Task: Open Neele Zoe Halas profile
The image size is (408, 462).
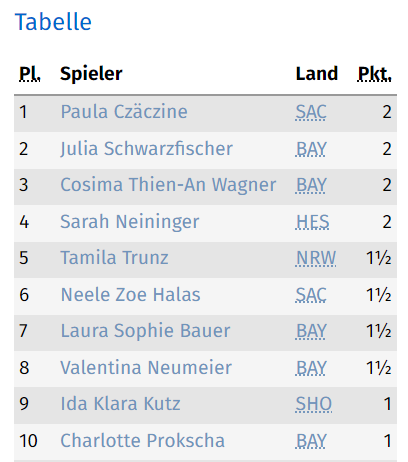Action: 130,295
